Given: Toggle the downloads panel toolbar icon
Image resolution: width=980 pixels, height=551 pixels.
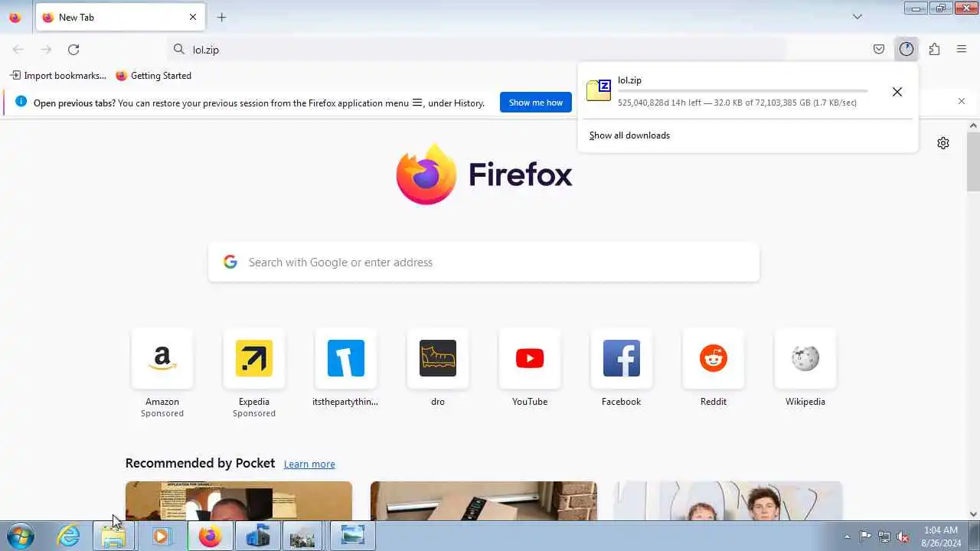Looking at the screenshot, I should tap(906, 50).
